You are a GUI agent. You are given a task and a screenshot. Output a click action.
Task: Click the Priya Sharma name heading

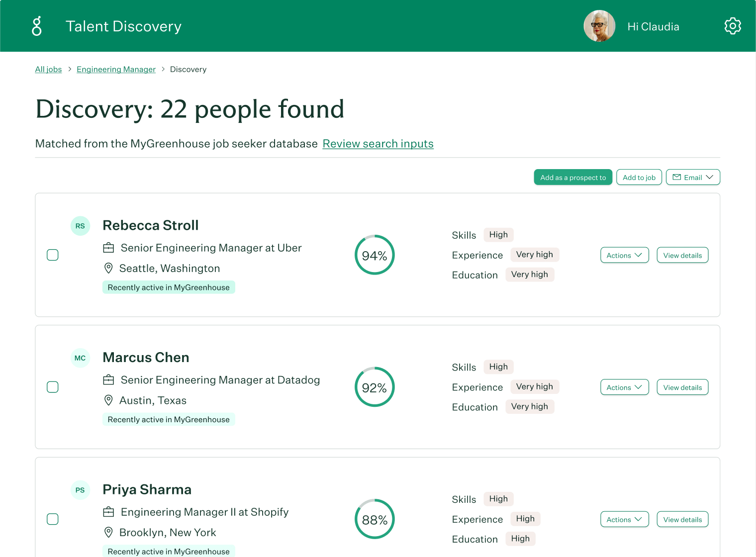[147, 489]
